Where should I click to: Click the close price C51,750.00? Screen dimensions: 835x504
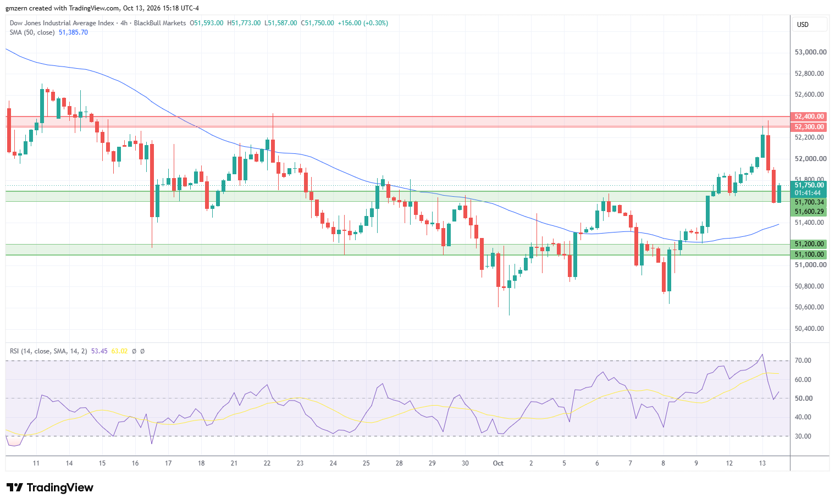tap(317, 23)
